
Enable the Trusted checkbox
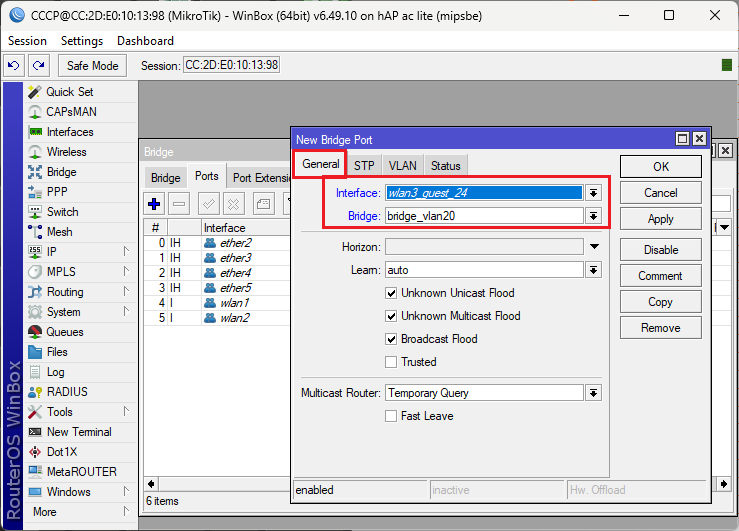pos(391,362)
